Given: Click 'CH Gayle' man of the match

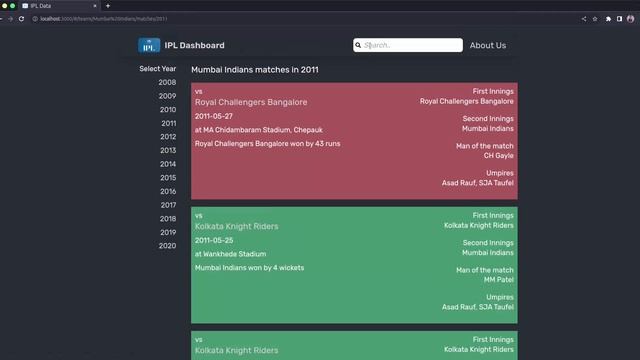Looking at the screenshot, I should [x=498, y=156].
